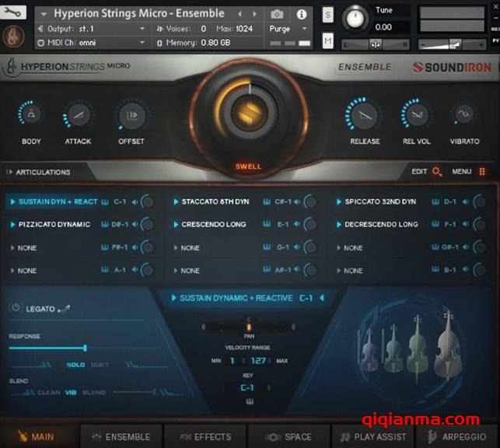Select Solo legato mode

click(76, 365)
